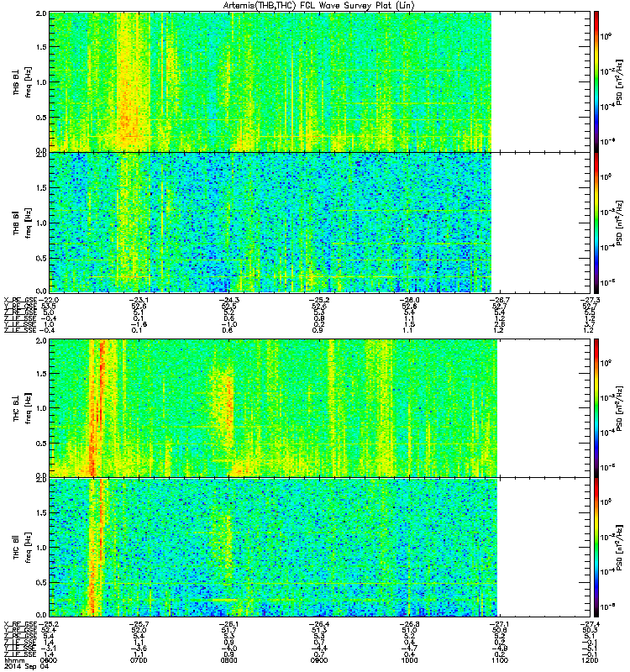Screen dimensions: 630x672
Task: Click the color bar beside the THB B-parallel panel
Action: pos(596,223)
